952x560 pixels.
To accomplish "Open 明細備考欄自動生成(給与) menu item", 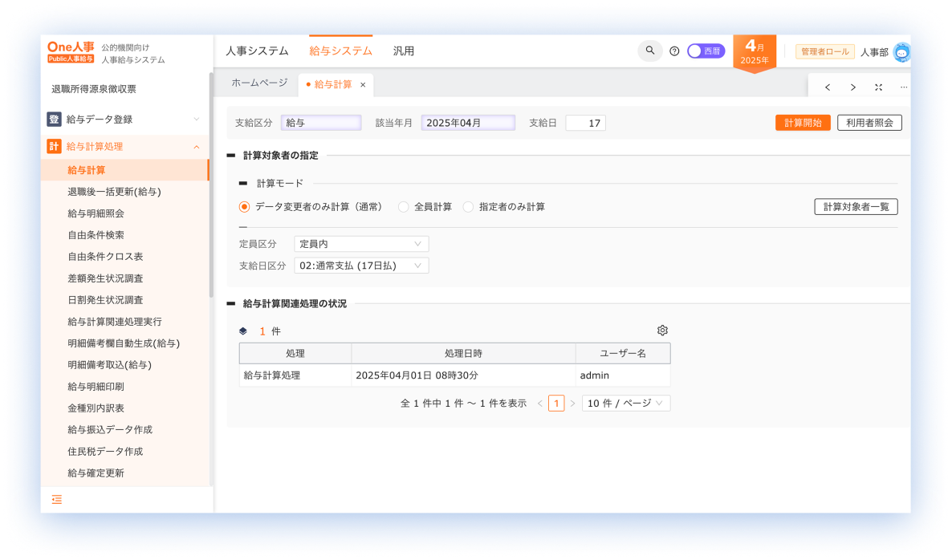I will 124,343.
